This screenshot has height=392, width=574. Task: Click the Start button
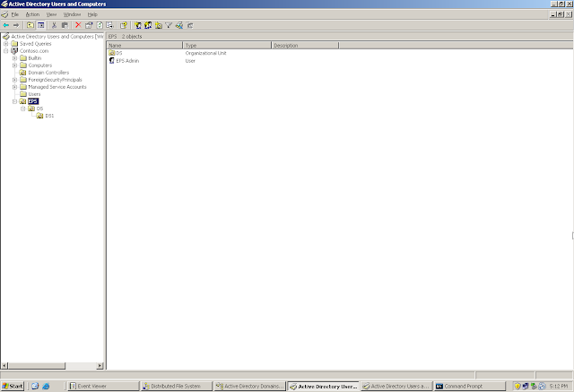[13, 386]
